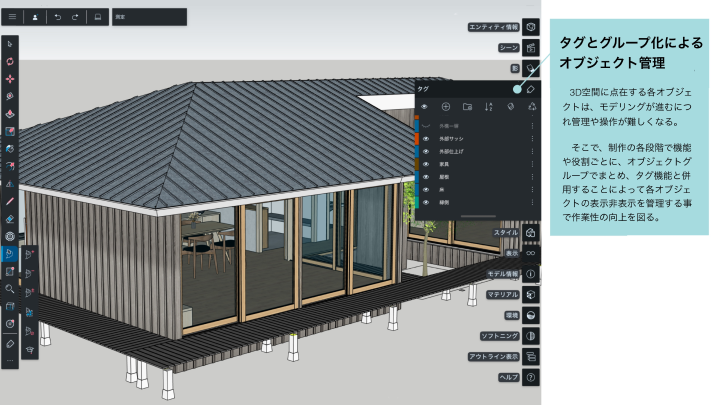Undo the last action

coord(58,17)
